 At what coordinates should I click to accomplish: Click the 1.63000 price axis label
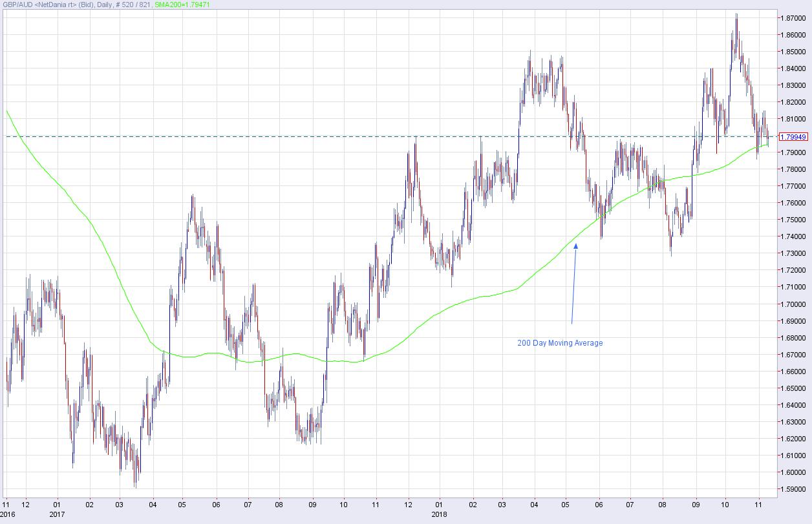793,422
